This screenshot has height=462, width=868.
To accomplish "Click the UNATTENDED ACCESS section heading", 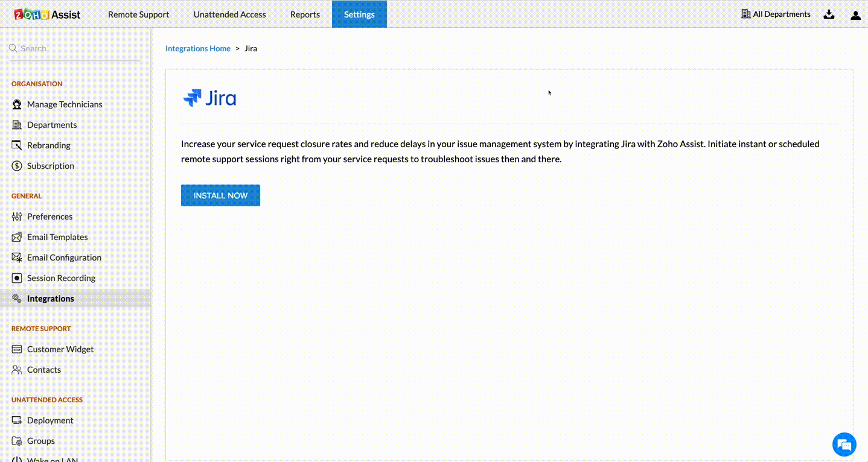I will (x=47, y=400).
